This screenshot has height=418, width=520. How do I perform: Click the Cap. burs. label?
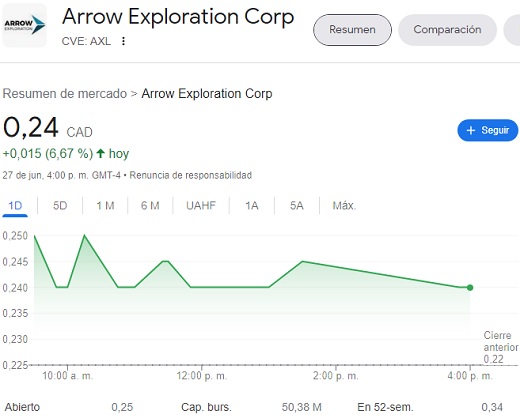206,407
